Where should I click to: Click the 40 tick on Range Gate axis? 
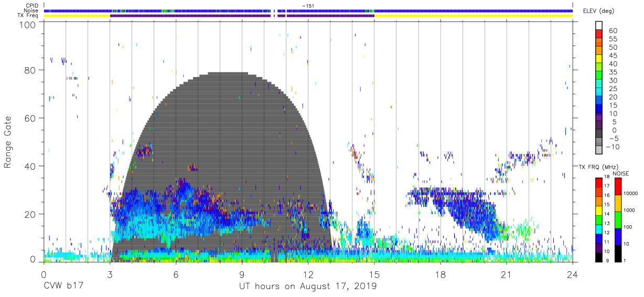point(31,166)
